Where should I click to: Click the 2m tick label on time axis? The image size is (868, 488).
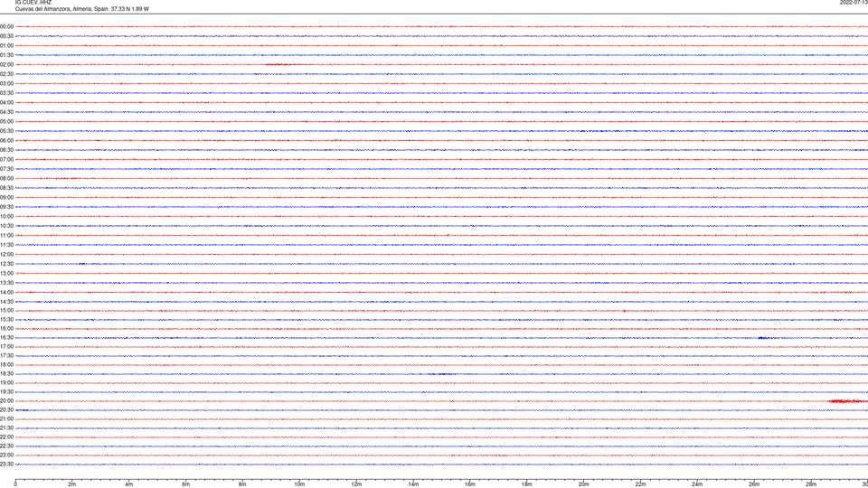pyautogui.click(x=72, y=484)
